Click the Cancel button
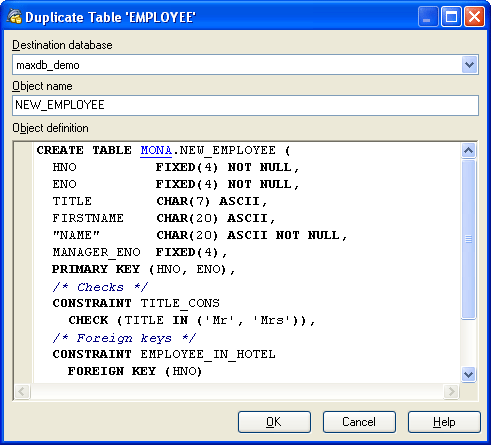Viewport: 491px width, 445px height. 359,422
